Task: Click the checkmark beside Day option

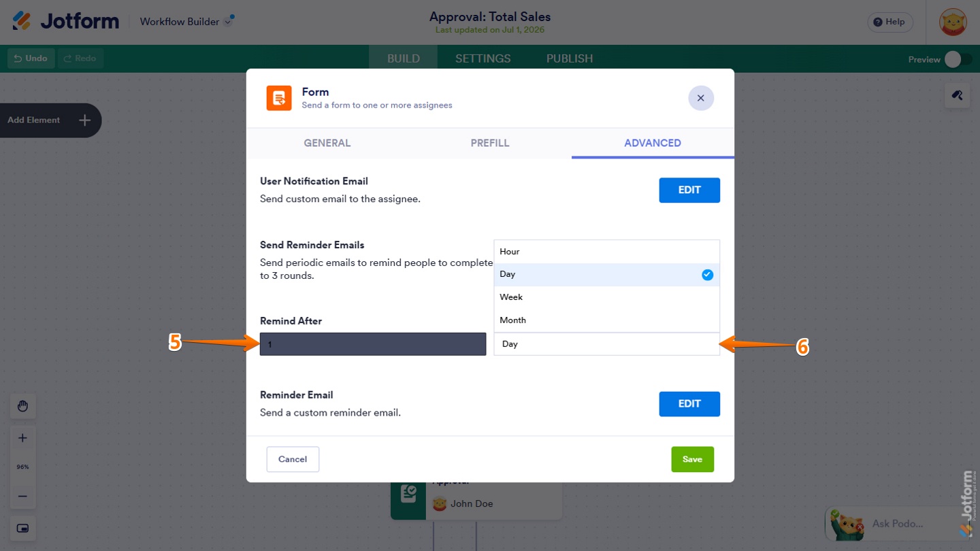Action: pyautogui.click(x=707, y=275)
